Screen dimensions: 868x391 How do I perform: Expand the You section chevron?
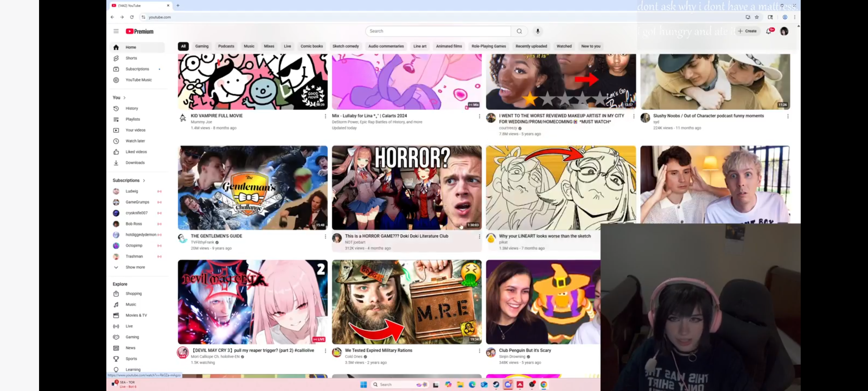124,98
